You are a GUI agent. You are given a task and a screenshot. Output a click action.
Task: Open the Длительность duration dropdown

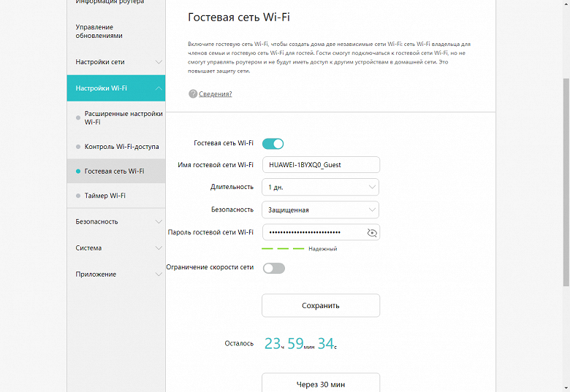coord(320,187)
